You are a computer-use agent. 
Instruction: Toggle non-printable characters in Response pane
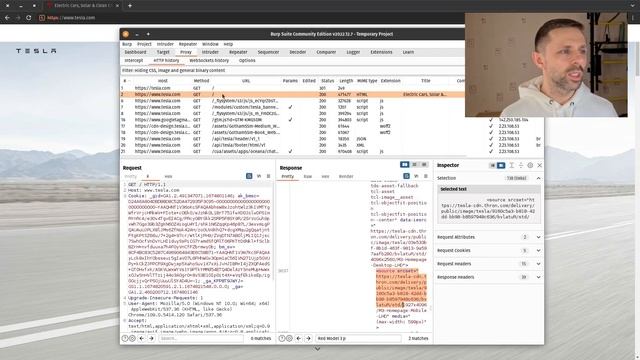[416, 176]
